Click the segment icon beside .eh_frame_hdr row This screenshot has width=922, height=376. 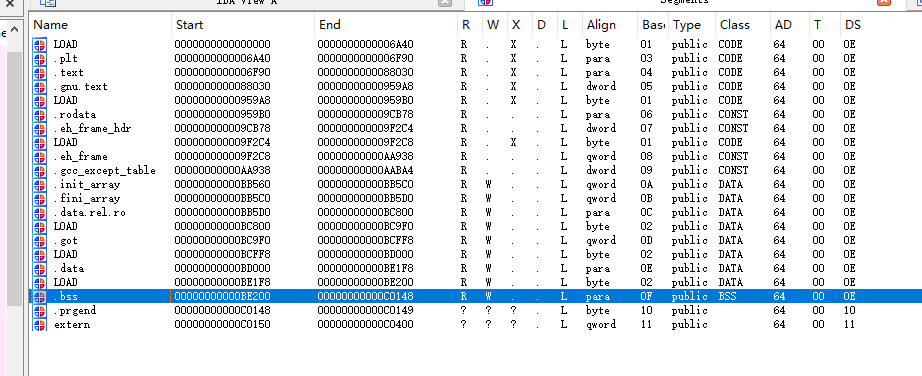click(39, 128)
